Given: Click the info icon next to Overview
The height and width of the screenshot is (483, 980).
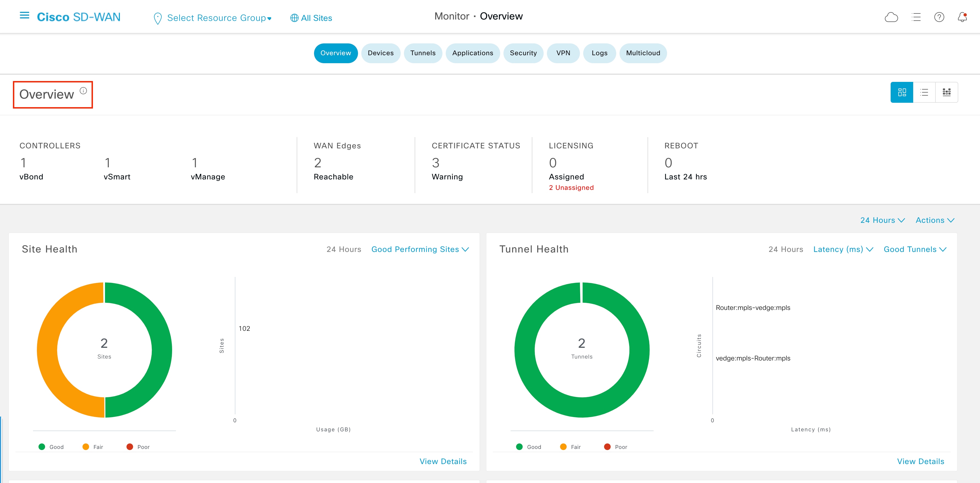Looking at the screenshot, I should point(83,91).
